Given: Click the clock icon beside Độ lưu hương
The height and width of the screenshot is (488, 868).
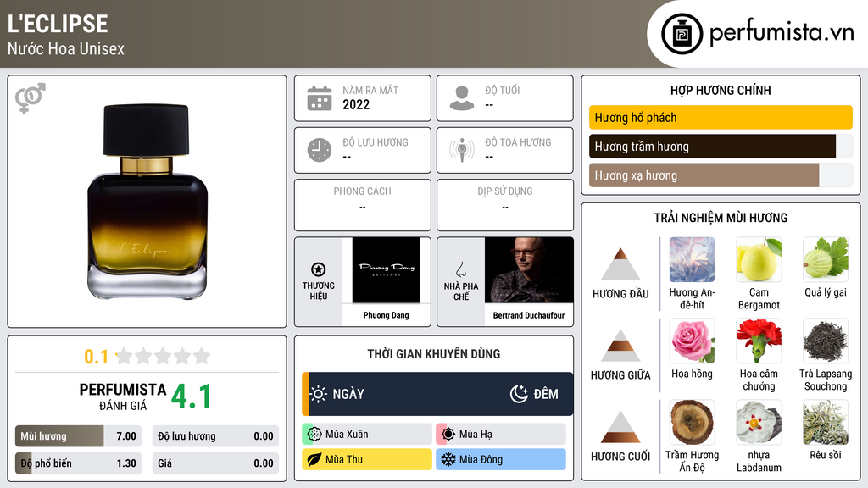Looking at the screenshot, I should coord(320,150).
